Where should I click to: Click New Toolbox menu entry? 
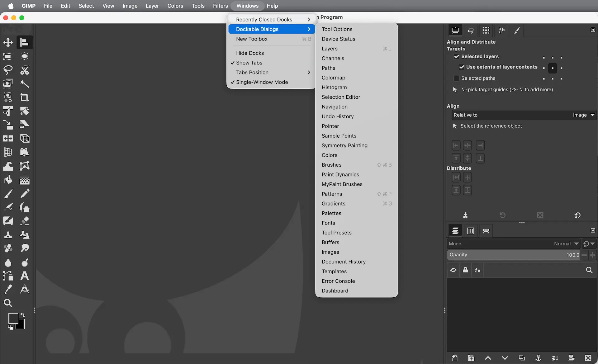tap(271, 39)
